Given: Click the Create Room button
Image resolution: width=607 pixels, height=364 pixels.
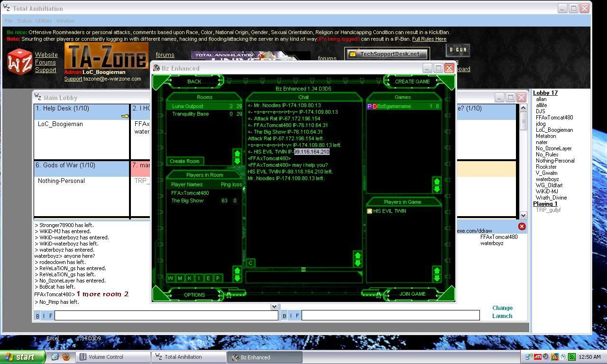Looking at the screenshot, I should (185, 161).
